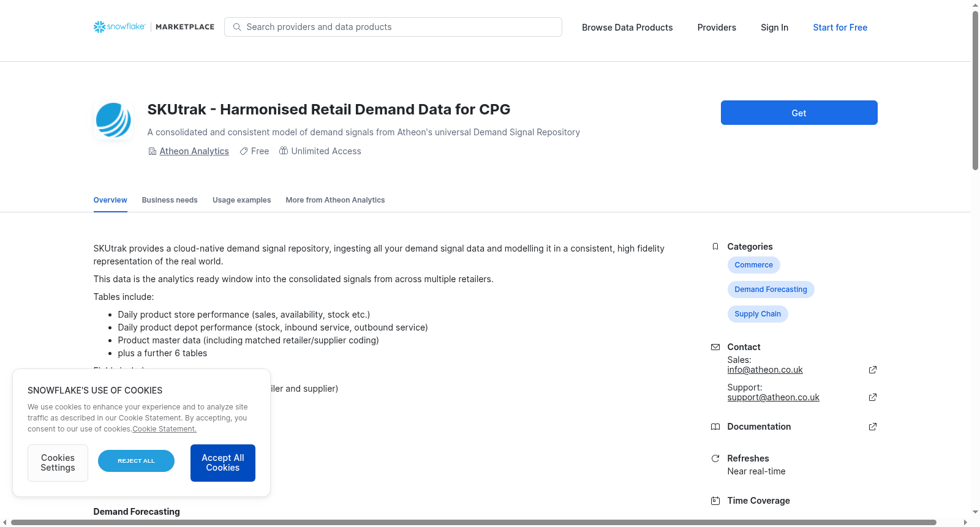This screenshot has width=980, height=527.
Task: Select the Demand Forecasting category chip
Action: 771,290
